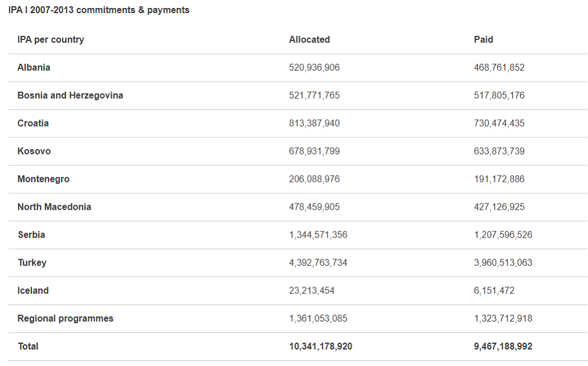Select the Bosnia and Herzegovina country cell
The width and height of the screenshot is (588, 366).
click(x=70, y=95)
